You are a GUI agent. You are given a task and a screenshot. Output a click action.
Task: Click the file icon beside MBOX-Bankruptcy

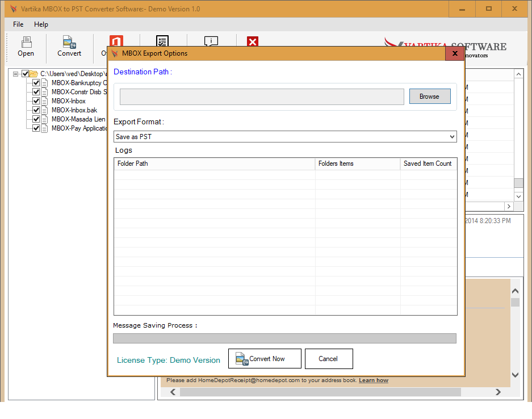(x=44, y=83)
